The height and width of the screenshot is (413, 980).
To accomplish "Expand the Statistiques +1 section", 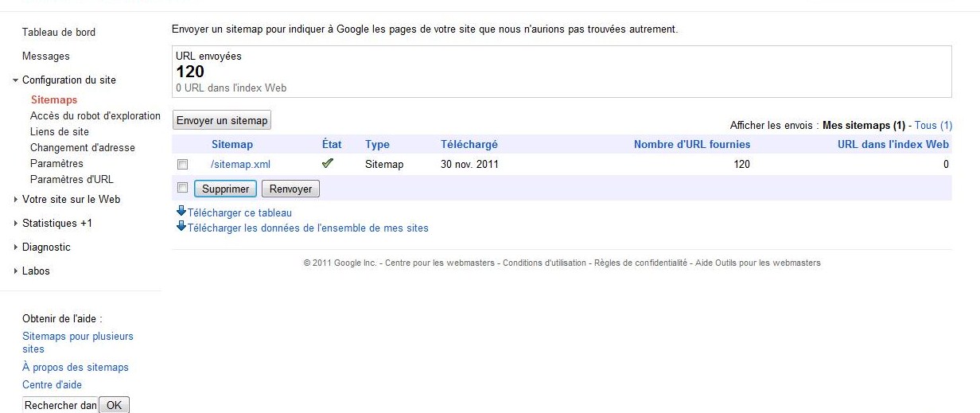I will click(15, 224).
